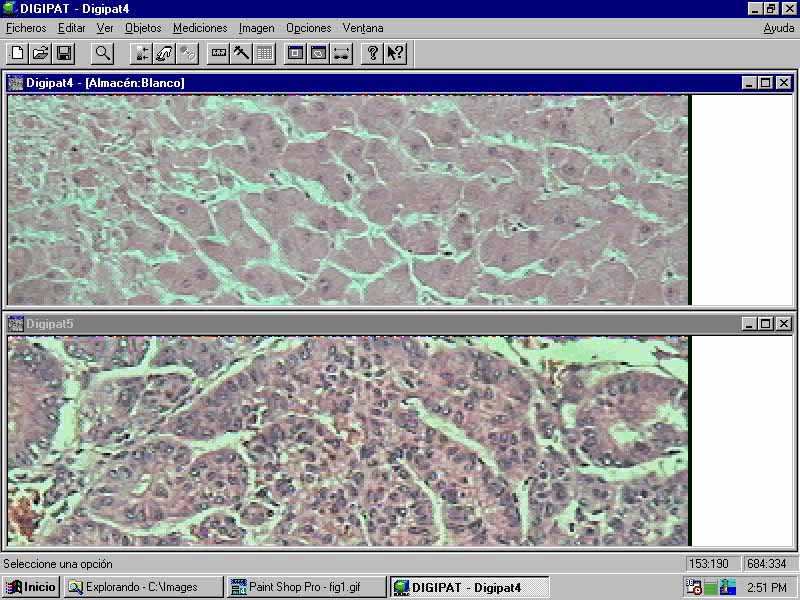The image size is (800, 600).
Task: Select the magnifying glass zoom tool
Action: click(102, 53)
